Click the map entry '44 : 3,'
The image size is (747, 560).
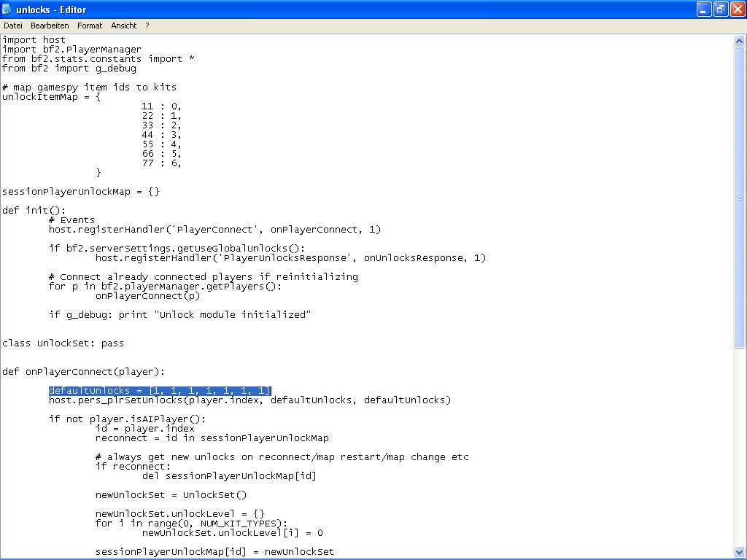point(161,135)
